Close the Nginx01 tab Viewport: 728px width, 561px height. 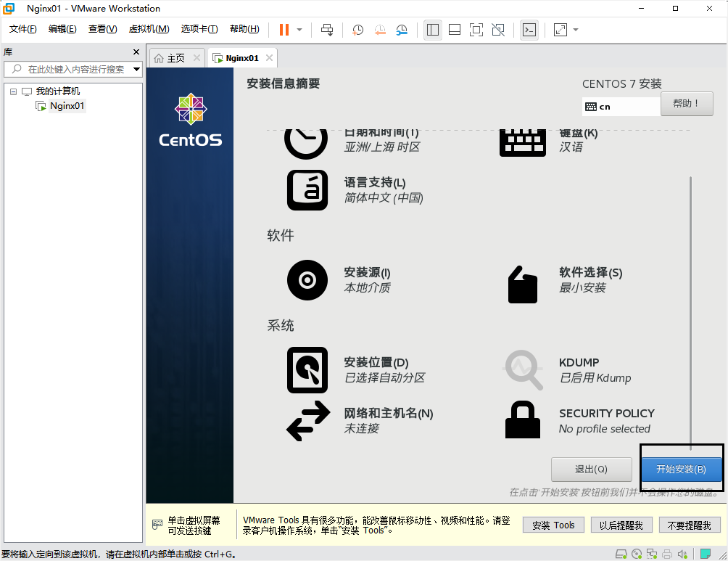[x=269, y=57]
